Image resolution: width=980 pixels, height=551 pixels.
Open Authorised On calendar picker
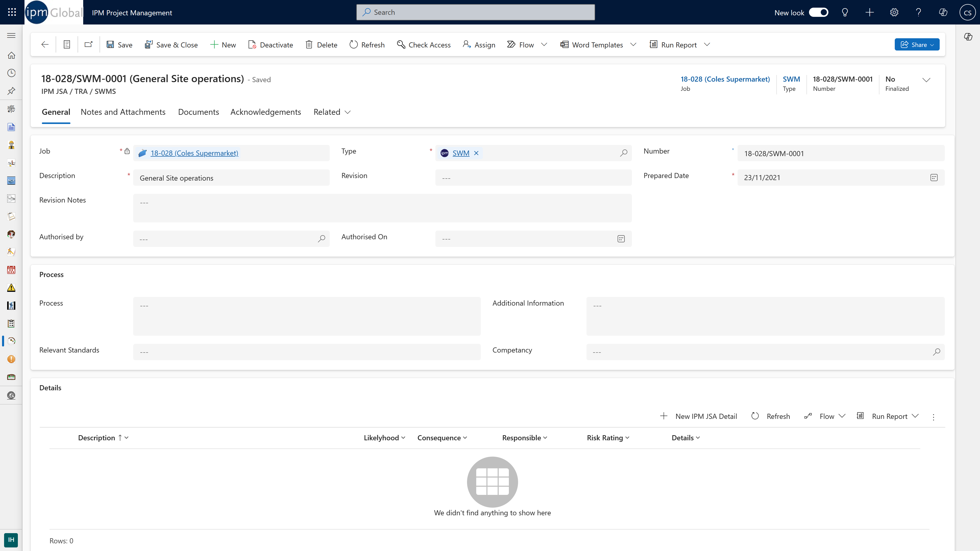(621, 239)
